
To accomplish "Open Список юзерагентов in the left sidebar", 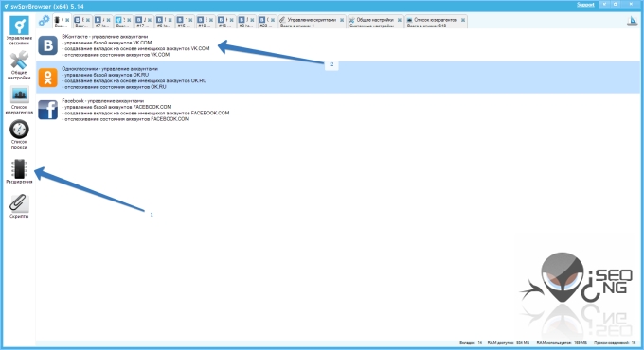I will (19, 99).
